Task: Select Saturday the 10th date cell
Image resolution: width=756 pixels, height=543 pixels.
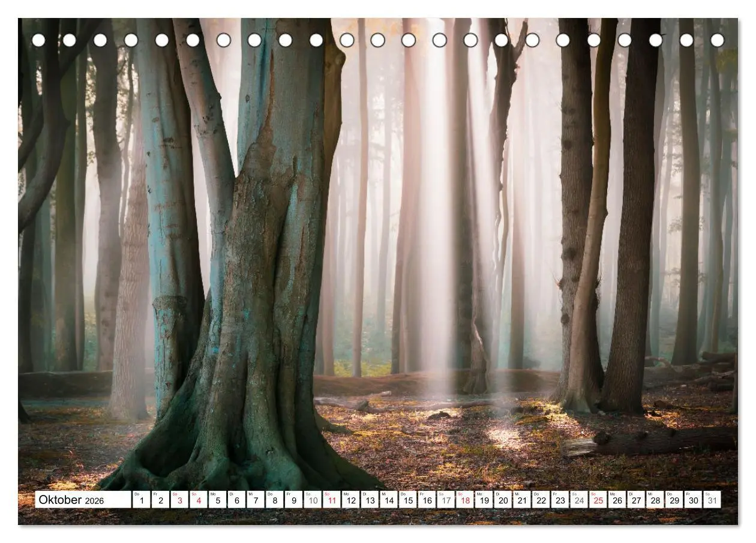Action: click(x=313, y=499)
